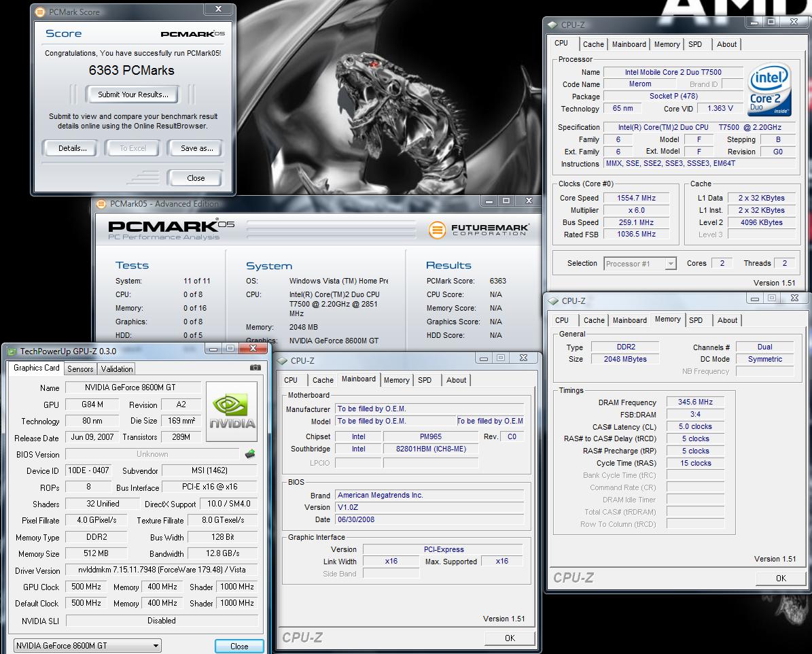
Task: Click the top CPU-Z window title icon
Action: coord(552,24)
